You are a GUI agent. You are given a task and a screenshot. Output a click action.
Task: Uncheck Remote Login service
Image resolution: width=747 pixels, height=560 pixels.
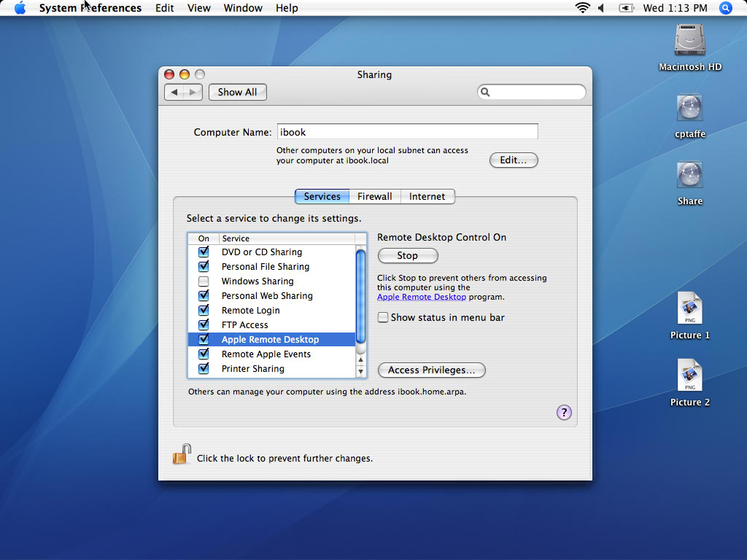click(x=204, y=310)
